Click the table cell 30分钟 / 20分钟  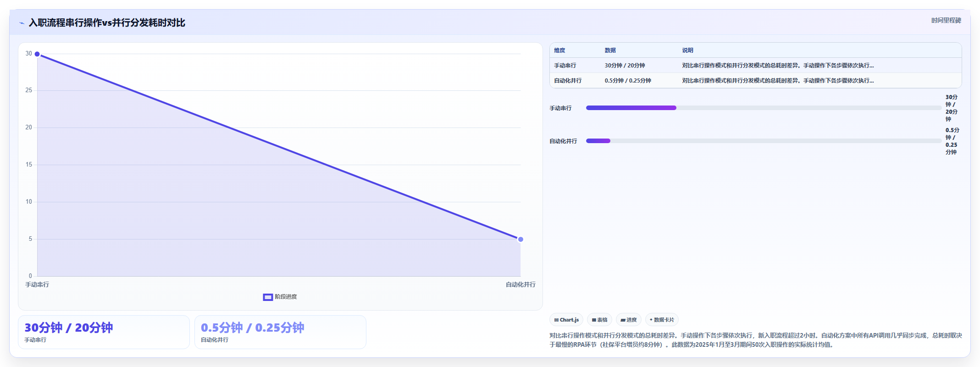click(625, 66)
